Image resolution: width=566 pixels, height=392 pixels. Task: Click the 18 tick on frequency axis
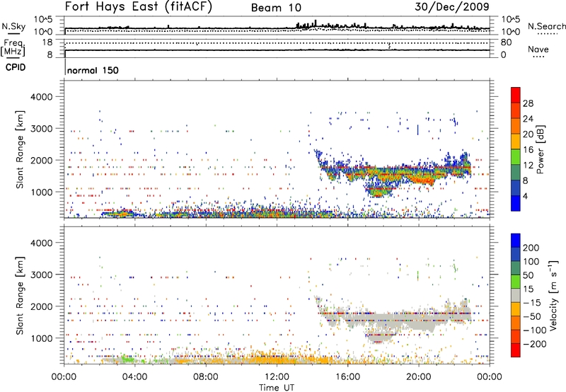(x=47, y=42)
